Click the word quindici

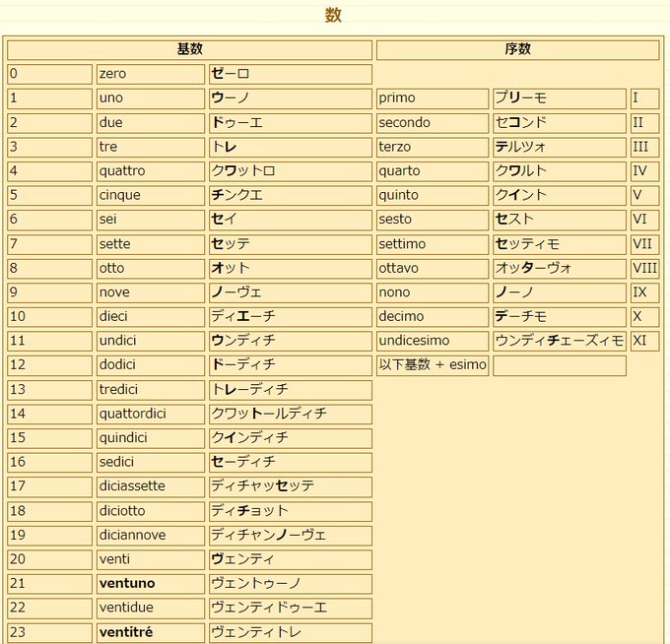point(123,438)
